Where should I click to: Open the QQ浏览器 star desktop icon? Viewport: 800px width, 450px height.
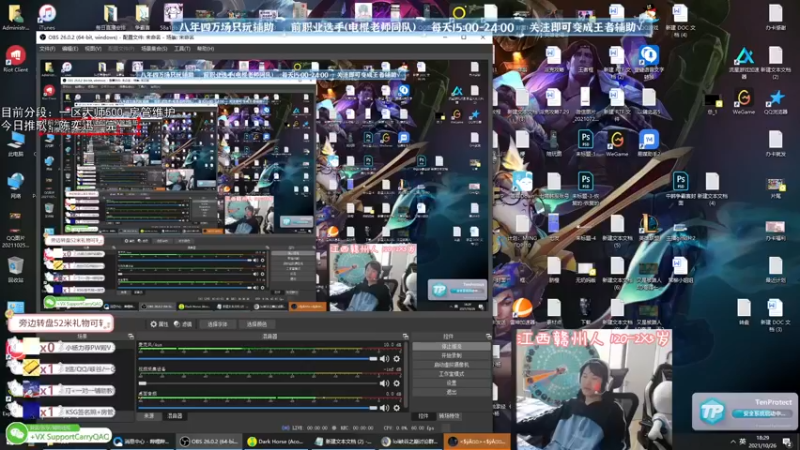pos(776,101)
